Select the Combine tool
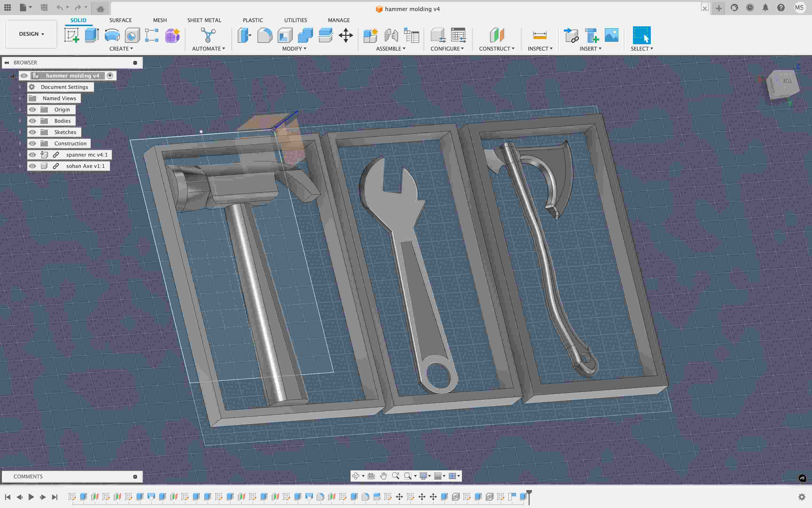Image resolution: width=812 pixels, height=508 pixels. pyautogui.click(x=305, y=35)
